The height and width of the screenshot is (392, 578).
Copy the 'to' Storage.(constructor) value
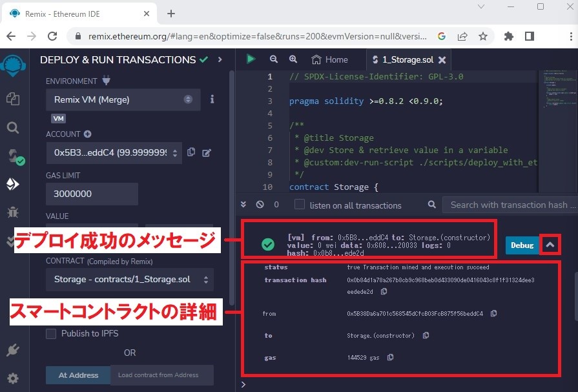coord(426,335)
